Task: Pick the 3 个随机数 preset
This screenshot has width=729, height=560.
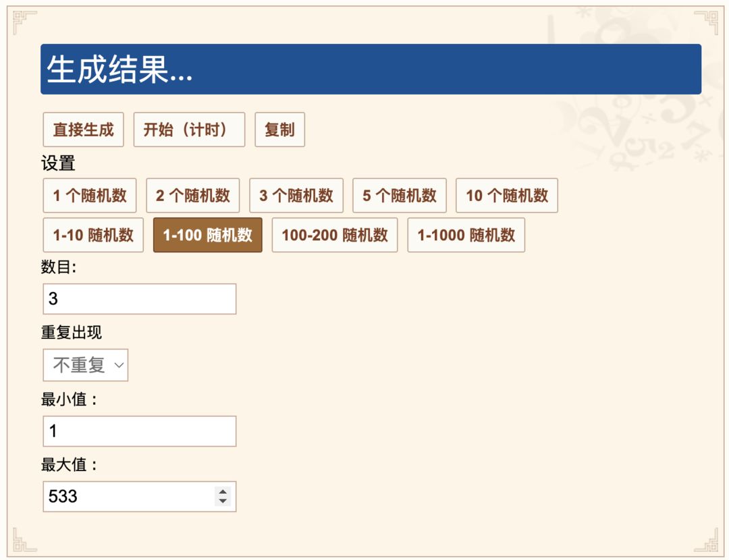Action: (x=296, y=195)
